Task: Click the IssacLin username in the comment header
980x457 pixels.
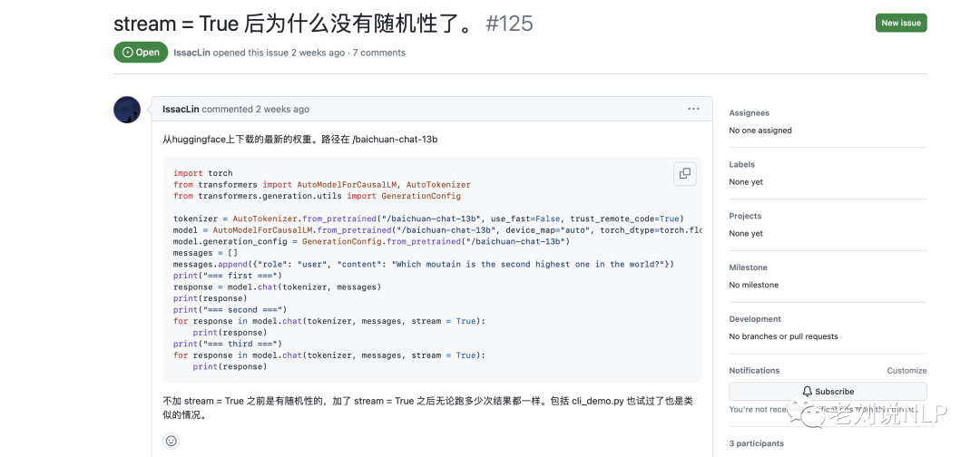Action: (x=181, y=109)
